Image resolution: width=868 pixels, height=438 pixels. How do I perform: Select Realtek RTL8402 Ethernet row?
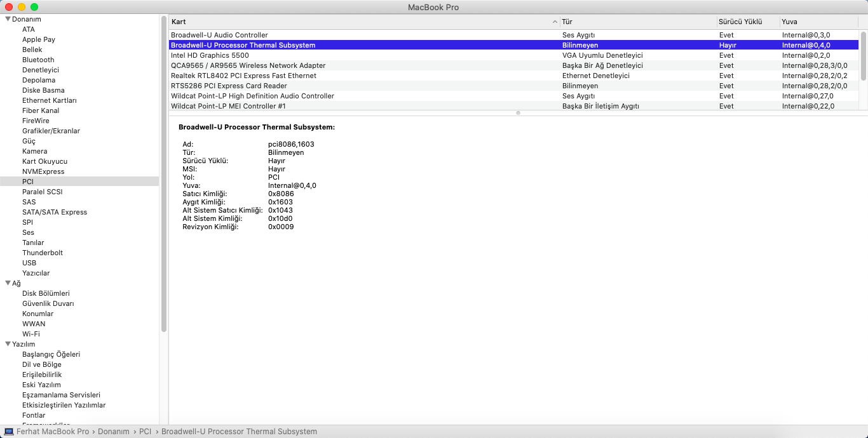[x=243, y=76]
